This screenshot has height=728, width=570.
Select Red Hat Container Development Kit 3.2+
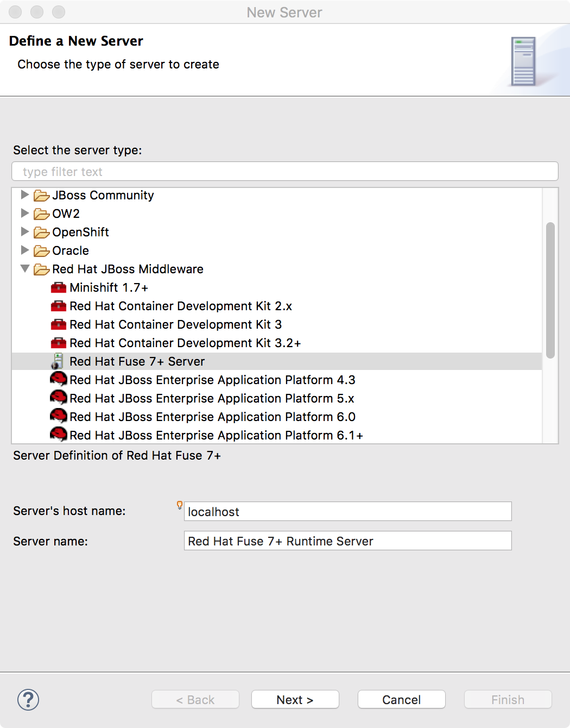(185, 343)
